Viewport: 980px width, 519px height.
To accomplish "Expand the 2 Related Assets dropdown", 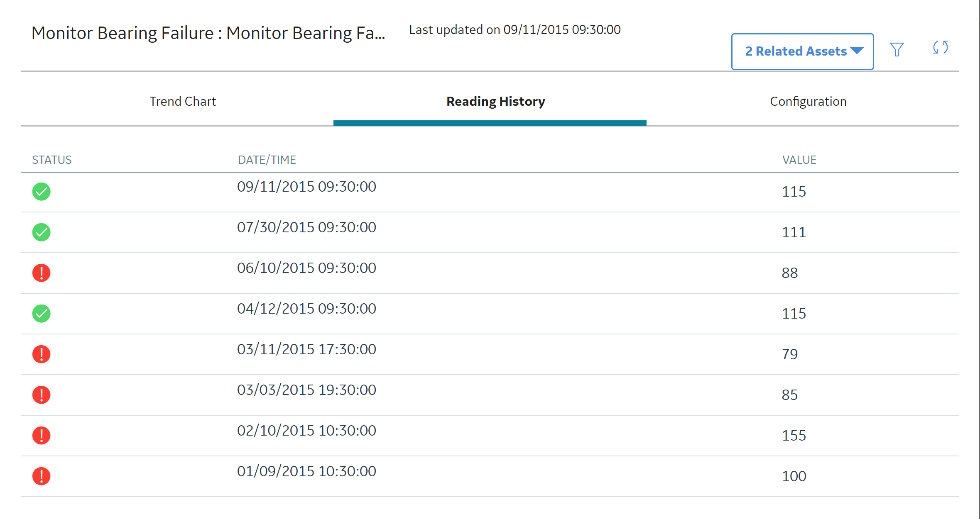I will coord(802,51).
